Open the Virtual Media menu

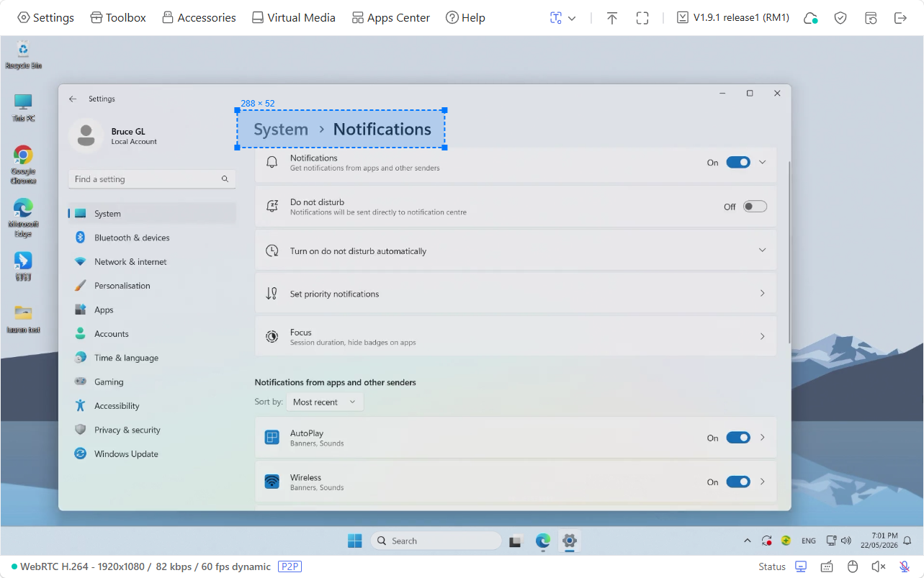293,17
